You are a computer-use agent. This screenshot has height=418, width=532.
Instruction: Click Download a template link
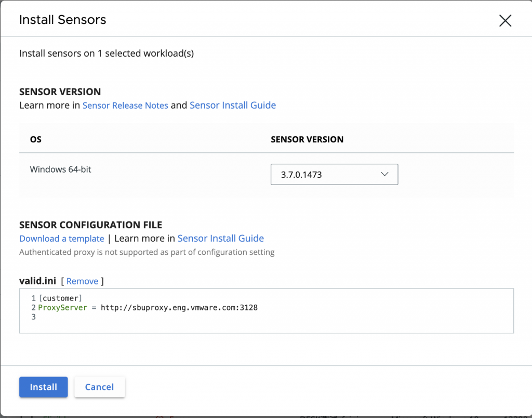point(62,239)
